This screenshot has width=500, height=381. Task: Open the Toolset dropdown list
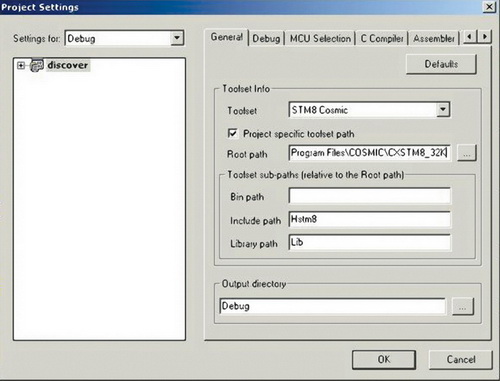(x=443, y=110)
